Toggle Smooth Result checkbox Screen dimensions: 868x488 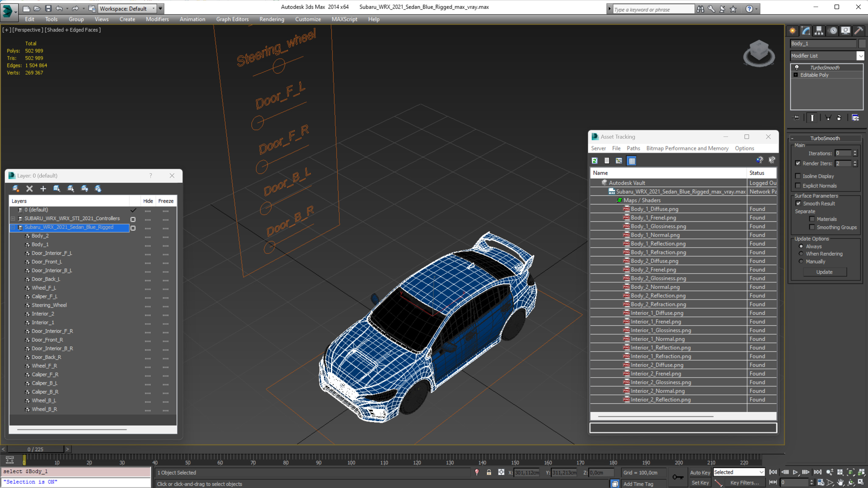click(798, 203)
